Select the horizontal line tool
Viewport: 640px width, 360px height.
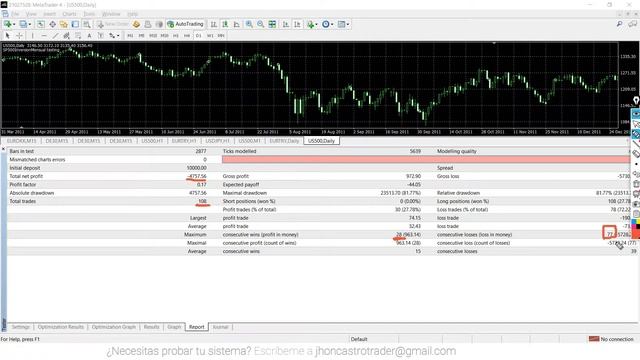click(x=44, y=36)
